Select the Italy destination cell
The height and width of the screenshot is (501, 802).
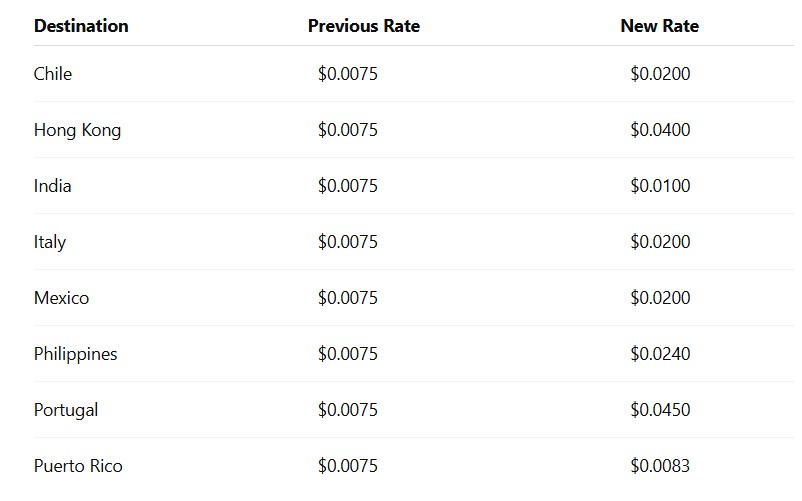click(50, 242)
